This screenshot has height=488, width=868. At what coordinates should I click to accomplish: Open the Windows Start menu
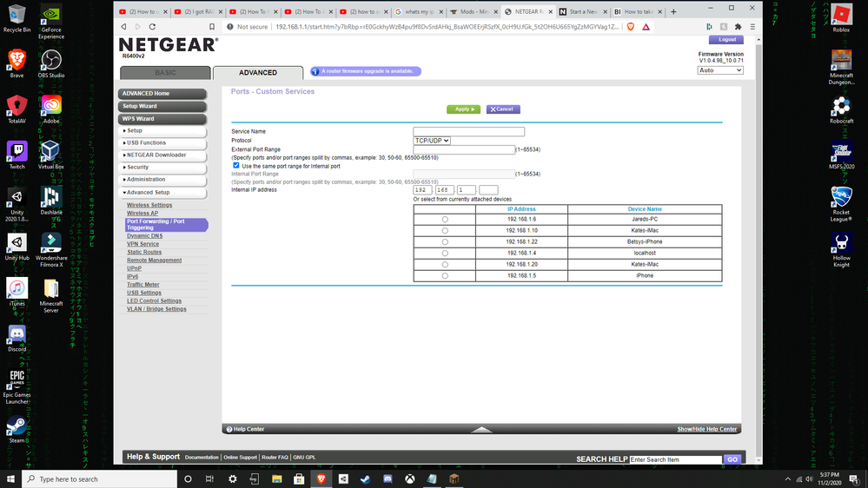pos(10,478)
